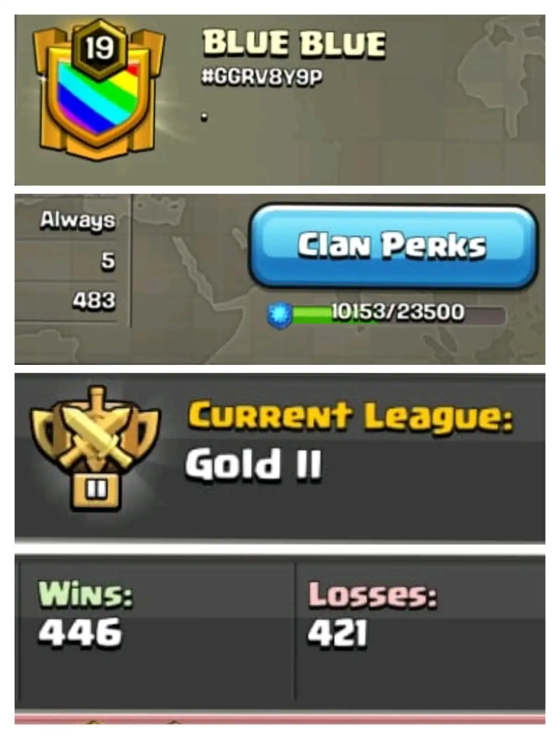The image size is (560, 739).
Task: Click the Always war frequency value
Action: point(78,220)
